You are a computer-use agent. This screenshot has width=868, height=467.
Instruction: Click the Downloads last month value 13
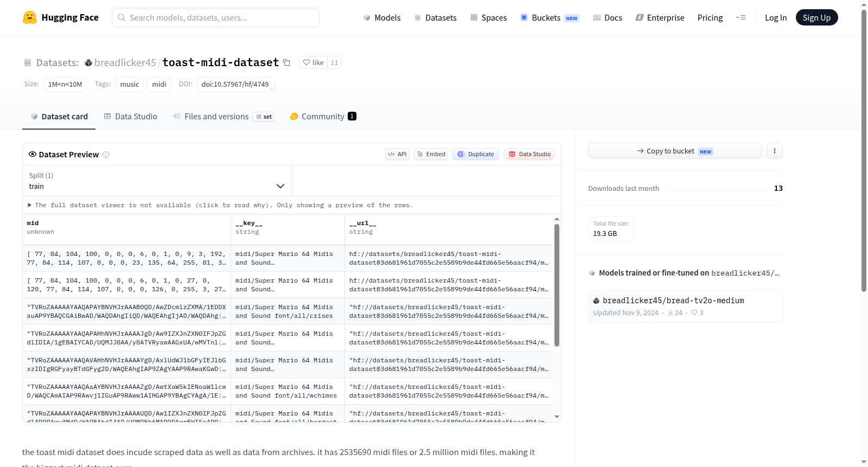tap(778, 188)
